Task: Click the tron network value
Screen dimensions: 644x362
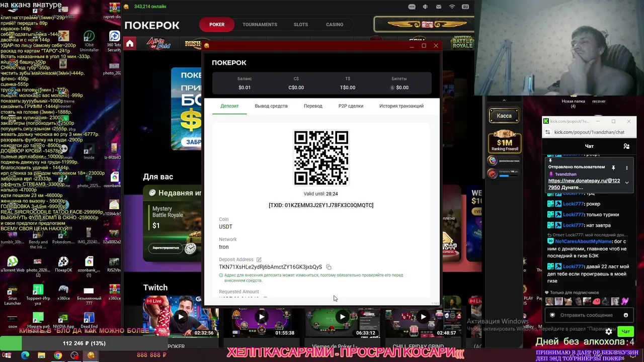Action: [x=224, y=247]
